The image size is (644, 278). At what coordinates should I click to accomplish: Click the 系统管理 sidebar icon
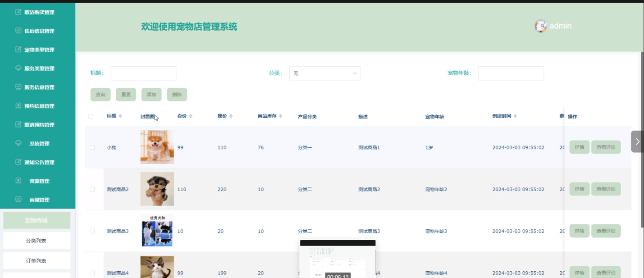[x=18, y=143]
